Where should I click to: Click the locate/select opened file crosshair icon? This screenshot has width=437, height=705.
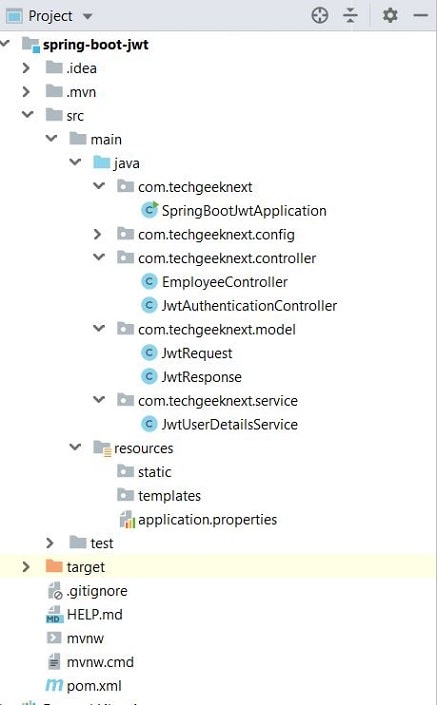[x=320, y=16]
